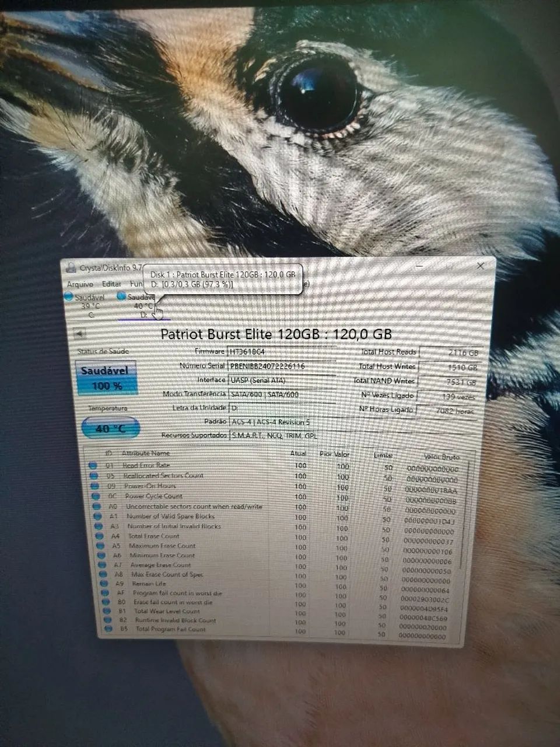The width and height of the screenshot is (560, 747).
Task: Click the CrystalDiskInfo title bar icon
Action: coord(70,266)
